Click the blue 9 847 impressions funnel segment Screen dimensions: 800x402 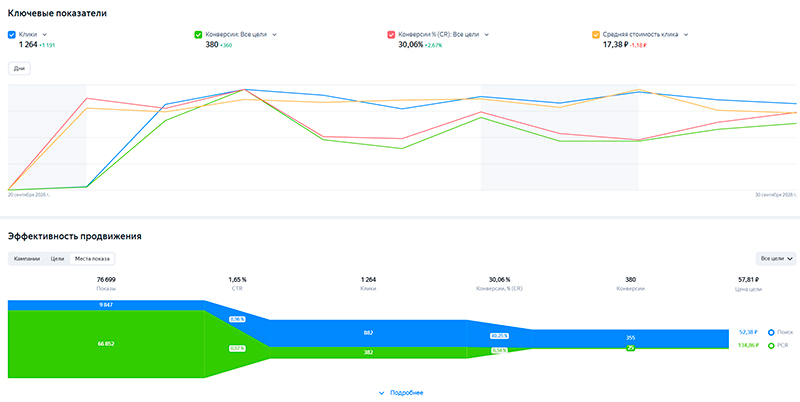106,305
